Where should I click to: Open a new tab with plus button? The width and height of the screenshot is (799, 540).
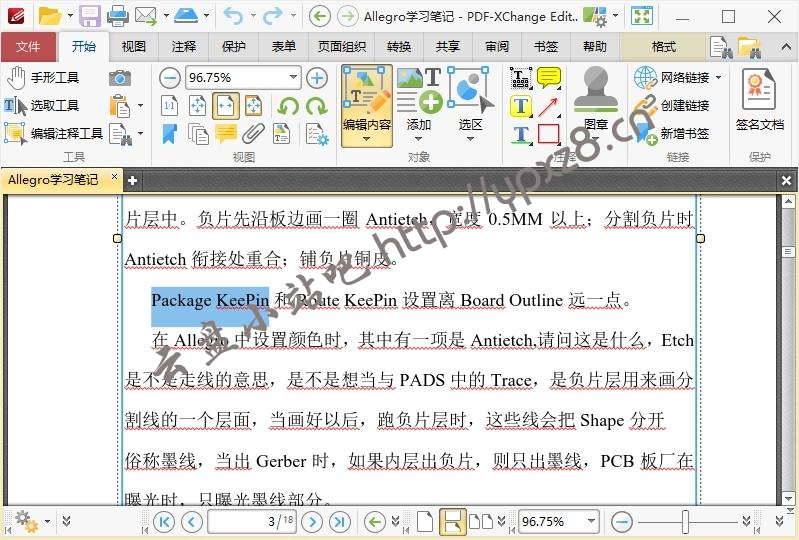[x=132, y=180]
